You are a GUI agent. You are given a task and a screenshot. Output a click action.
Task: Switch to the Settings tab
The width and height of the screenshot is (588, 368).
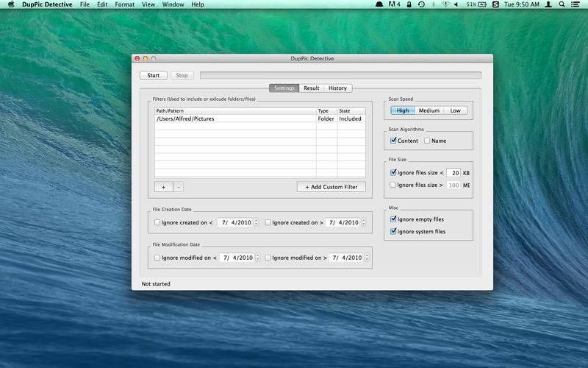[284, 88]
